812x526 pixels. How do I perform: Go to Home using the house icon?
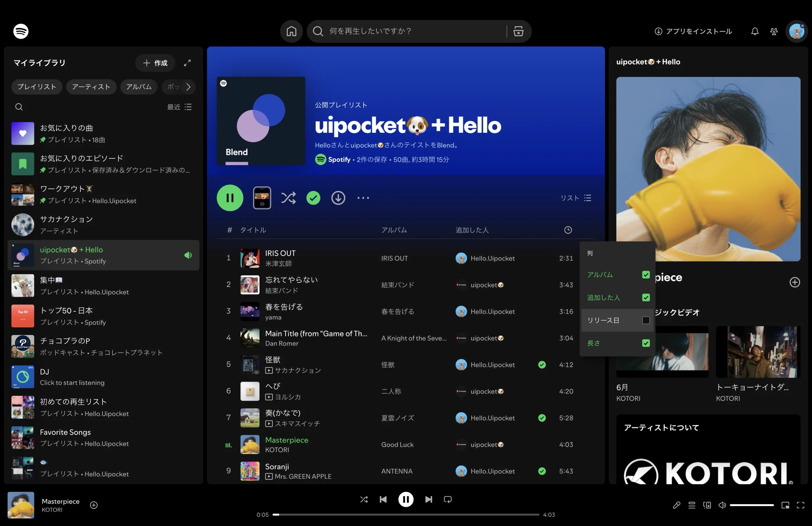pos(291,31)
